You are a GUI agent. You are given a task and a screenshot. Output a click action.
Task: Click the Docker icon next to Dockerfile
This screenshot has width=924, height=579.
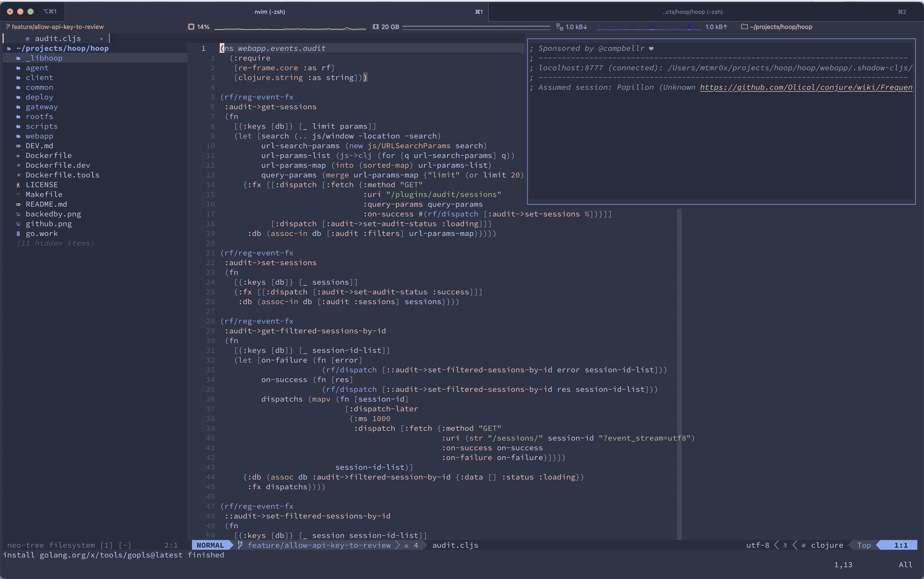pos(18,155)
